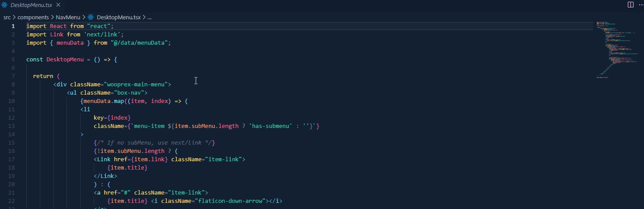Select the DesktopMenu.tsx editor tab
Screen dimensions: 644x209
(x=31, y=5)
